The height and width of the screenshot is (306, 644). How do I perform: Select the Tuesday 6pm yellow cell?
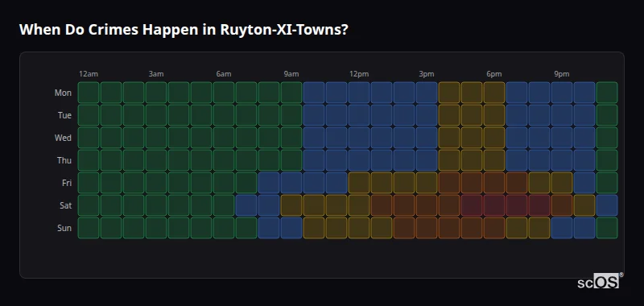494,115
